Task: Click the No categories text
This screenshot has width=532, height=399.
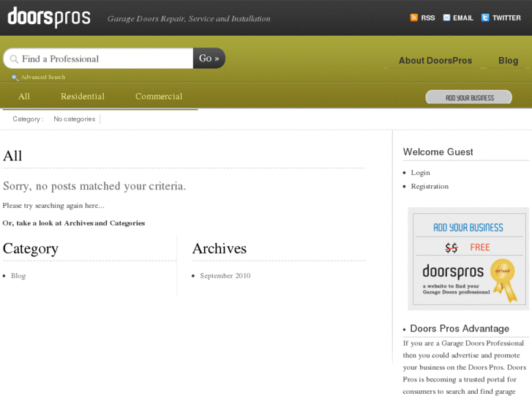Action: pos(75,119)
